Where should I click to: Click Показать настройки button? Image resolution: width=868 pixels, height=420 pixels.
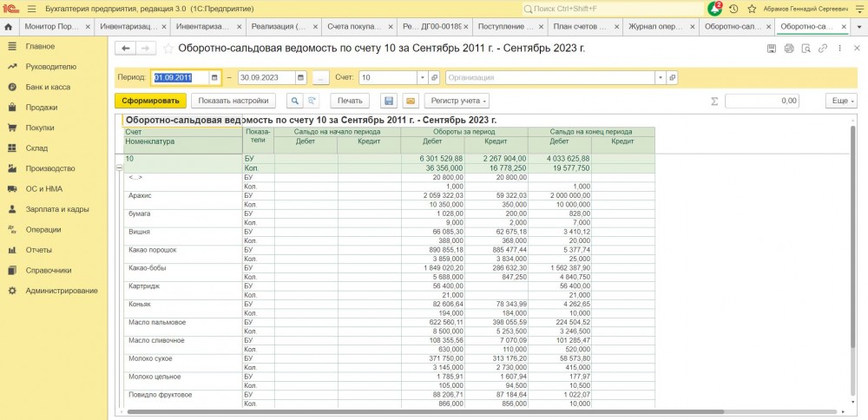[234, 101]
